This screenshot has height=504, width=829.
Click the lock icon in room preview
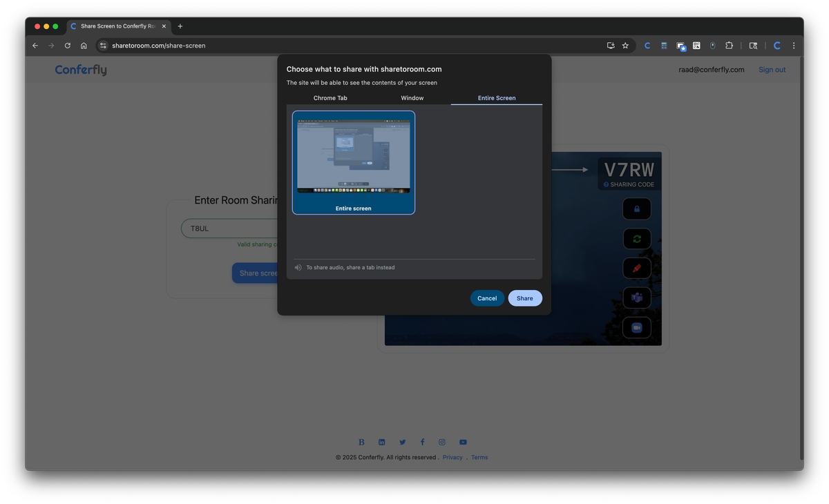point(637,209)
